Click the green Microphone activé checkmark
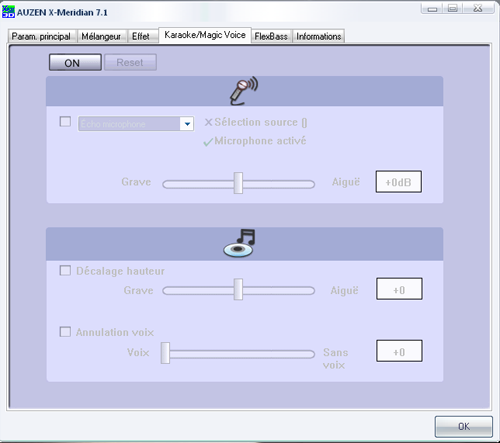Viewport: 500px width, 443px height. click(x=208, y=142)
